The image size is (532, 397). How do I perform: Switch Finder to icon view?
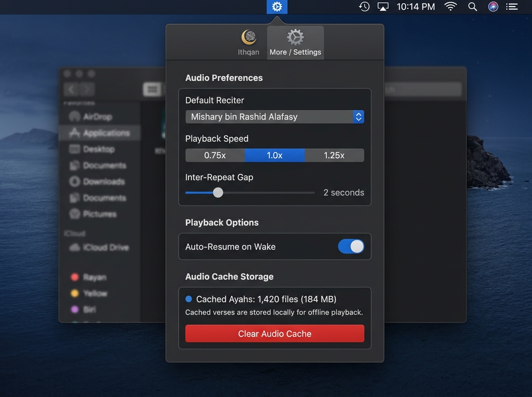tap(152, 90)
